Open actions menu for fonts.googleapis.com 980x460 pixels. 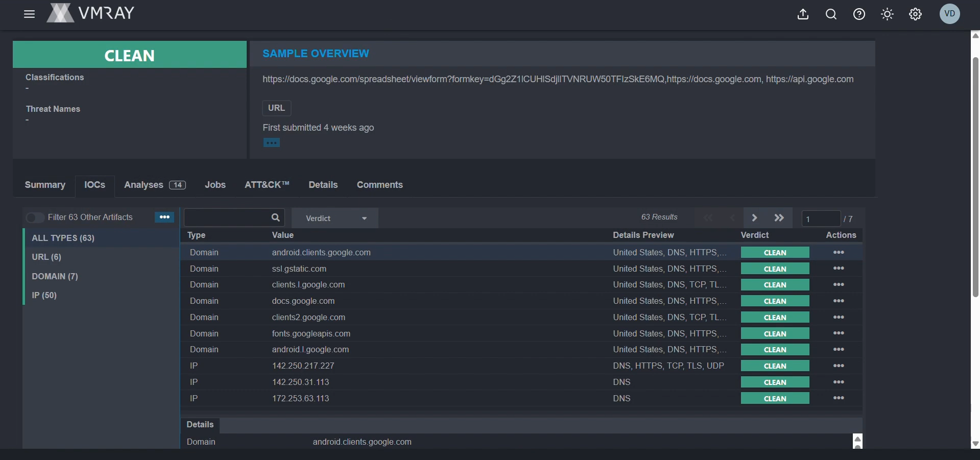(839, 333)
